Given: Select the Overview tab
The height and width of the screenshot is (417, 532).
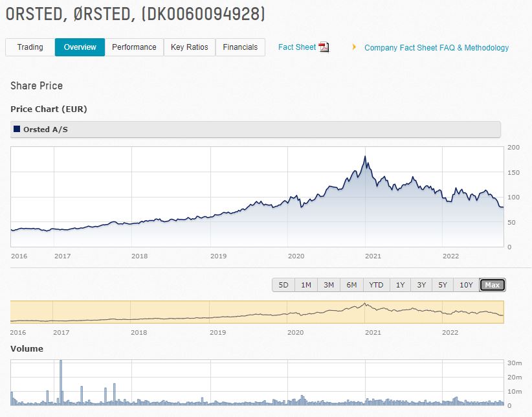Looking at the screenshot, I should click(x=80, y=47).
